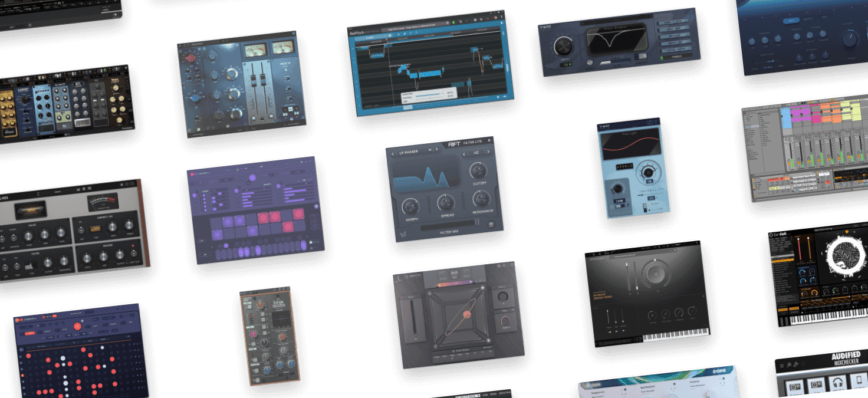Click the Morph knob in Rift Filter Lite

pyautogui.click(x=410, y=206)
